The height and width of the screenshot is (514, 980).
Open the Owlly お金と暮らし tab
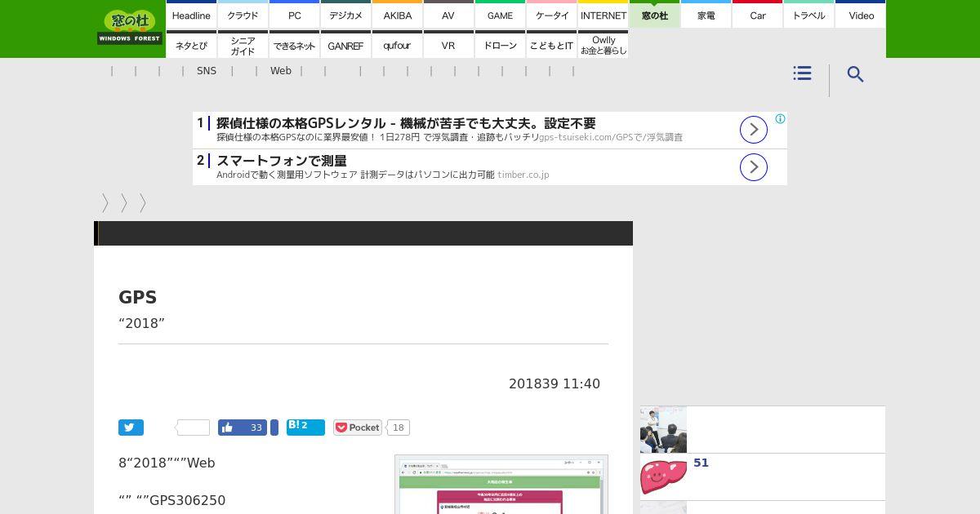pyautogui.click(x=603, y=45)
